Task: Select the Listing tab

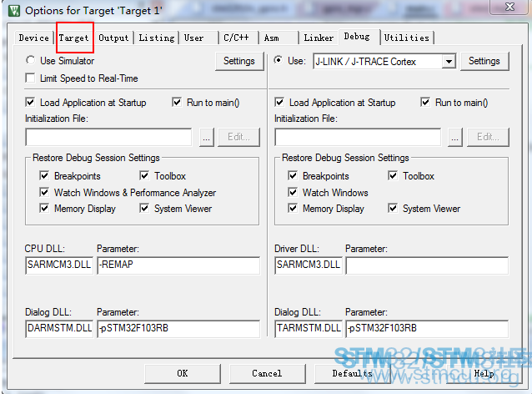Action: [x=157, y=38]
